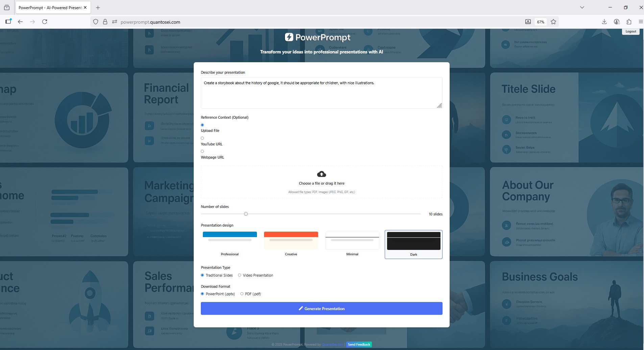Screen dimensions: 644x350
Task: Click the 67% zoom level indicator
Action: point(541,22)
